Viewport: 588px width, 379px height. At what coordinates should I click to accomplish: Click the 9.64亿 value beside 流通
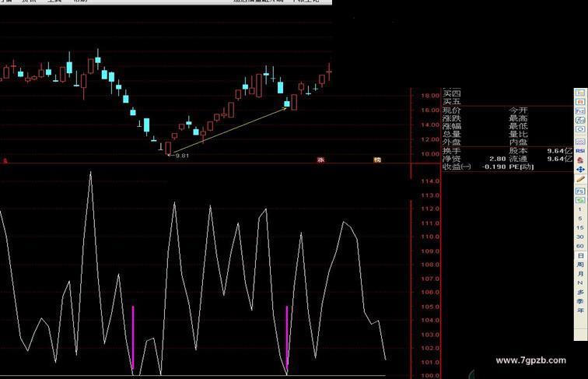pyautogui.click(x=559, y=159)
